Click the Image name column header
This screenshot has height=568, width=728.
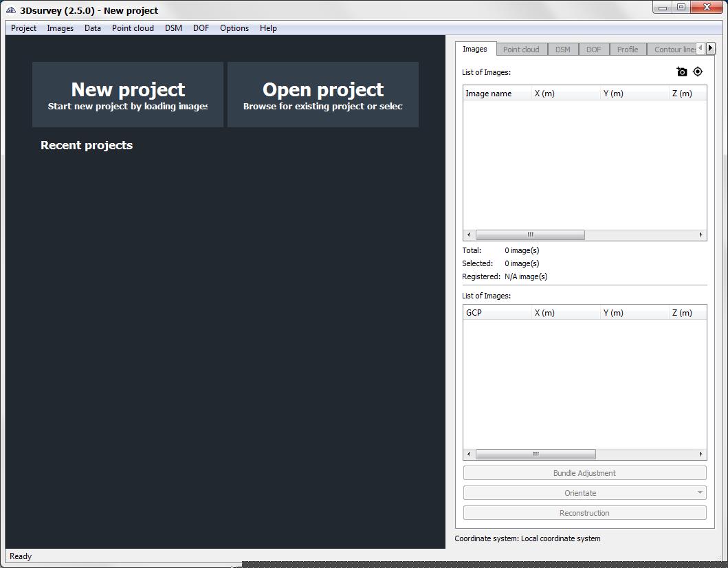(x=497, y=94)
